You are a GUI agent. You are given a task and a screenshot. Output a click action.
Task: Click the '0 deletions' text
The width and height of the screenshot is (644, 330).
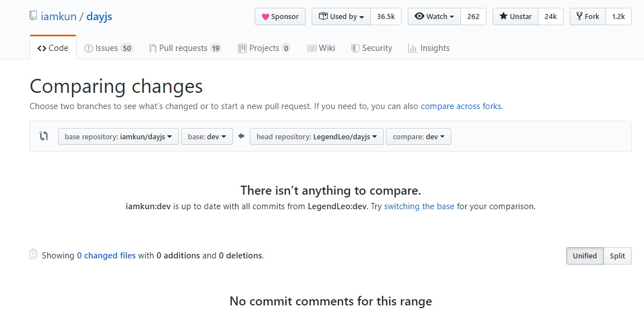point(240,256)
